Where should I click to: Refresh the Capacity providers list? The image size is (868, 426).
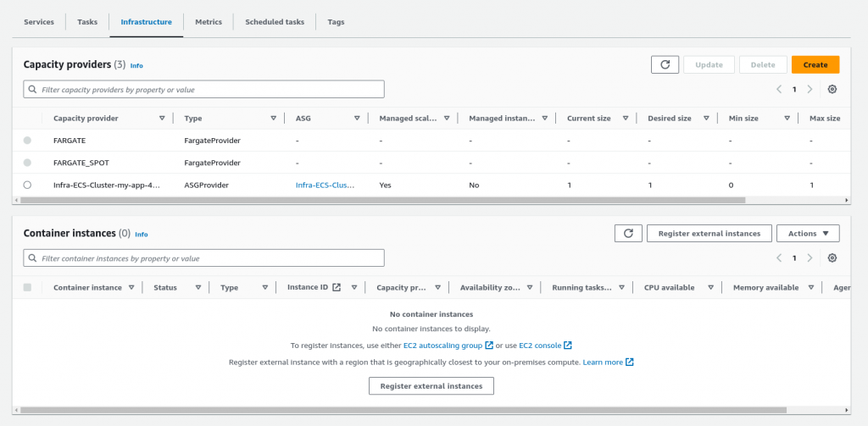(665, 64)
